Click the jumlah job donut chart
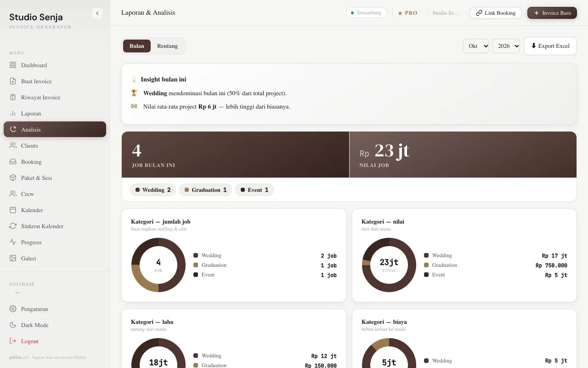This screenshot has width=588, height=368. pyautogui.click(x=158, y=265)
